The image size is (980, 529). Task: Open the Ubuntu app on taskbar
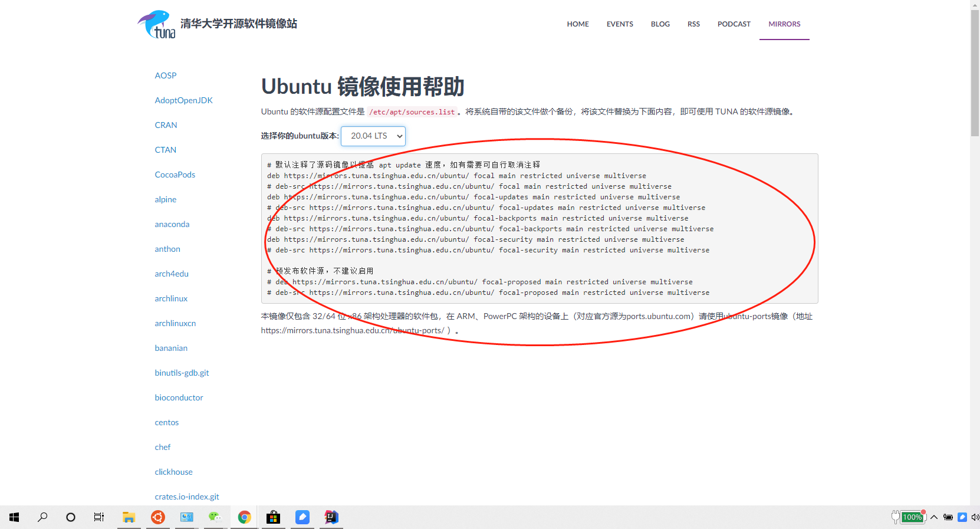pyautogui.click(x=157, y=517)
